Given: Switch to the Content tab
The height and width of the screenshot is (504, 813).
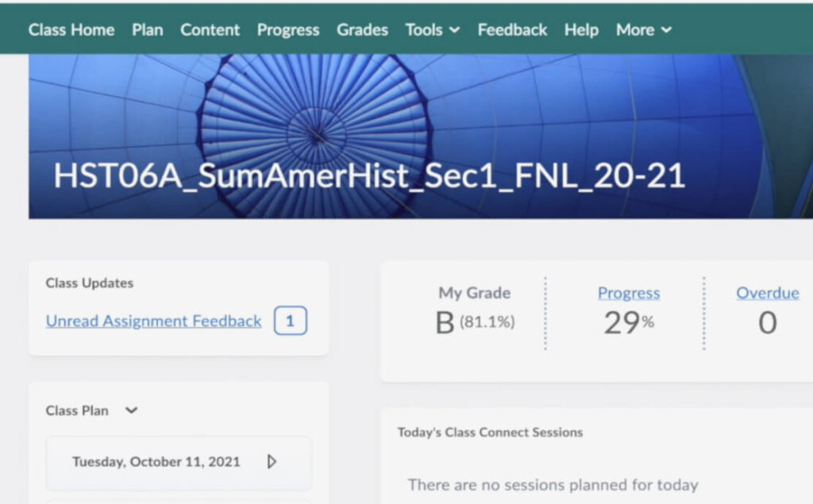Looking at the screenshot, I should (x=210, y=30).
